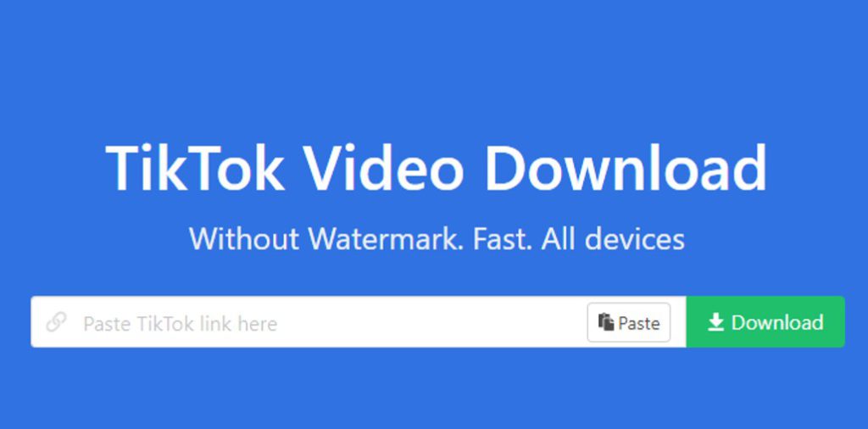Click the clipboard icon on Paste button
This screenshot has height=429, width=868.
(606, 322)
